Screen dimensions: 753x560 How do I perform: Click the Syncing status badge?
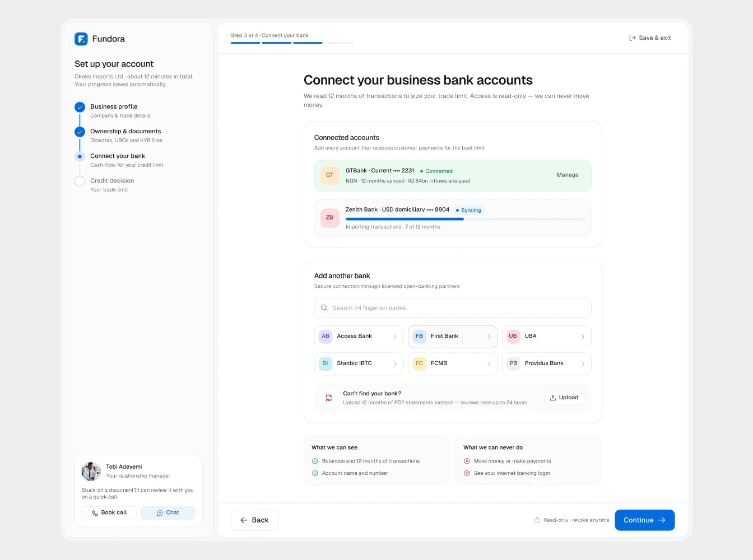(x=468, y=210)
